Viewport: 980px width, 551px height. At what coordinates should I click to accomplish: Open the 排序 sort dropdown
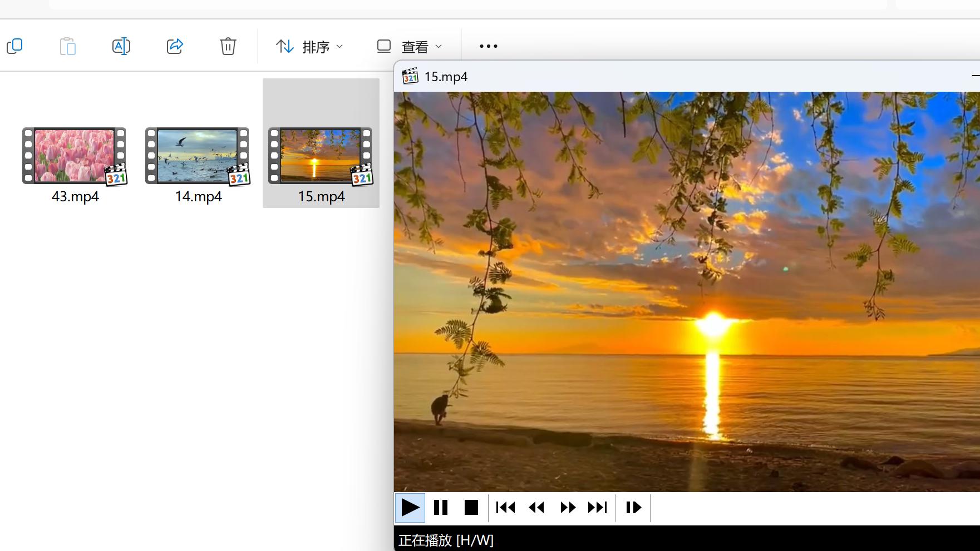point(309,47)
